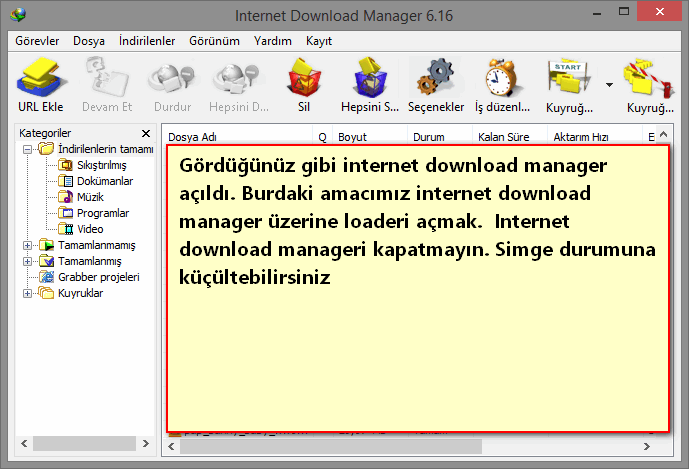689x469 pixels.
Task: Select the Sıkıştırılmış category icon
Action: click(65, 165)
